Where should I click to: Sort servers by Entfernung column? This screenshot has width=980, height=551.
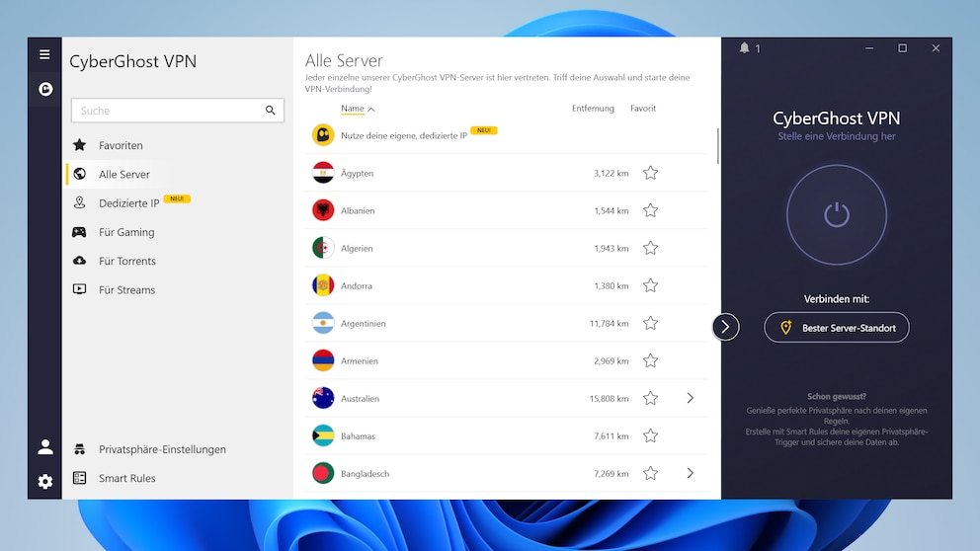pyautogui.click(x=593, y=109)
